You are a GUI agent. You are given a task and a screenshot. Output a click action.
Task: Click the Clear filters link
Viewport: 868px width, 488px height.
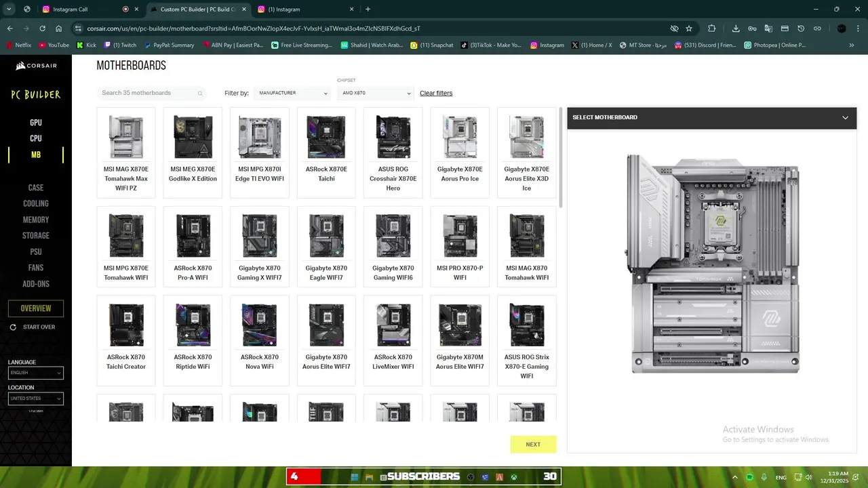pos(436,94)
